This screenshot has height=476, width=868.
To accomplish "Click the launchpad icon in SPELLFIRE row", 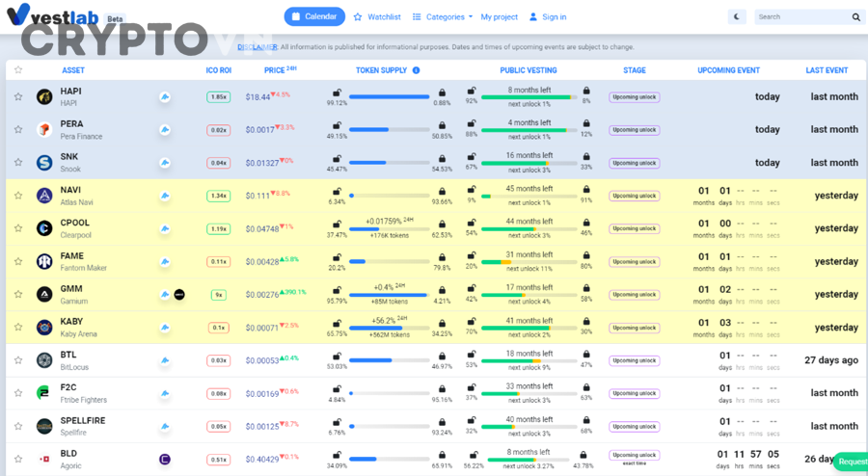I will 164,426.
